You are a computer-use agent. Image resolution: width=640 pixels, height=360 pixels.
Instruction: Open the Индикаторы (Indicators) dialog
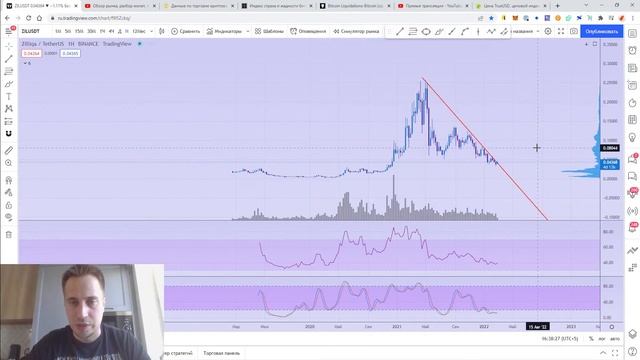coord(224,31)
